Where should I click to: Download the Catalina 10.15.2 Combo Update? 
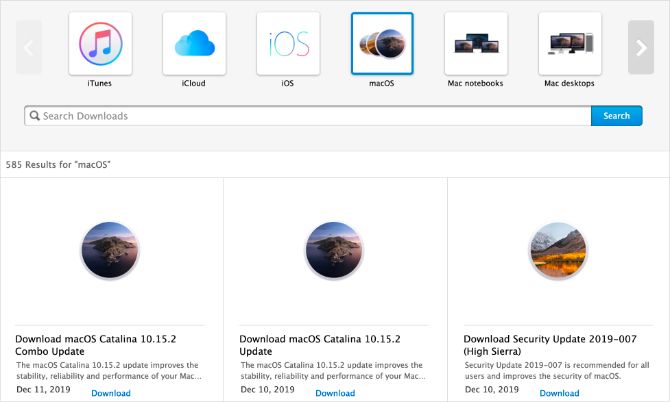point(111,393)
